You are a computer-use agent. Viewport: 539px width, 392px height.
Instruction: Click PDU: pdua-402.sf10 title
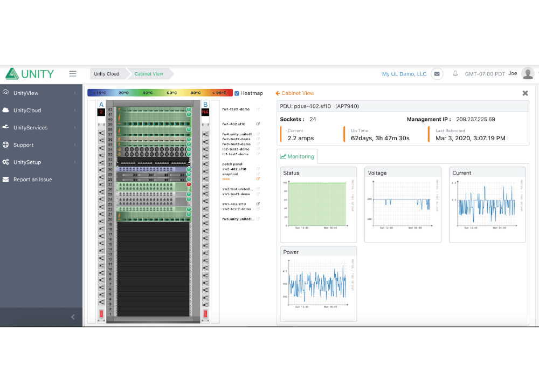pos(319,106)
